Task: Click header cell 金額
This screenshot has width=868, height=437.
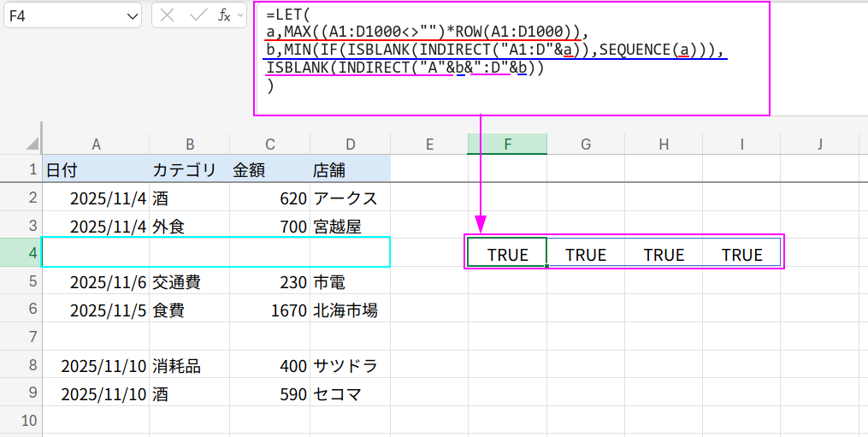Action: coord(269,169)
